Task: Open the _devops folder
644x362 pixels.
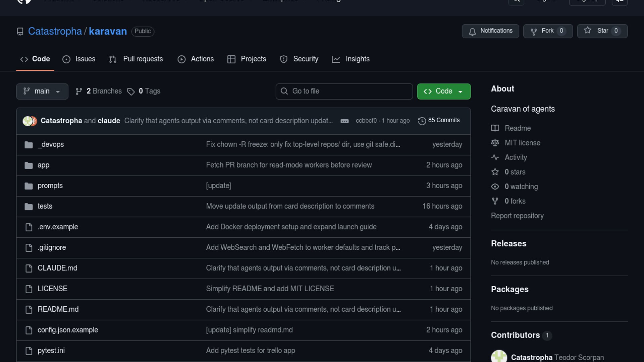Action: (51, 144)
